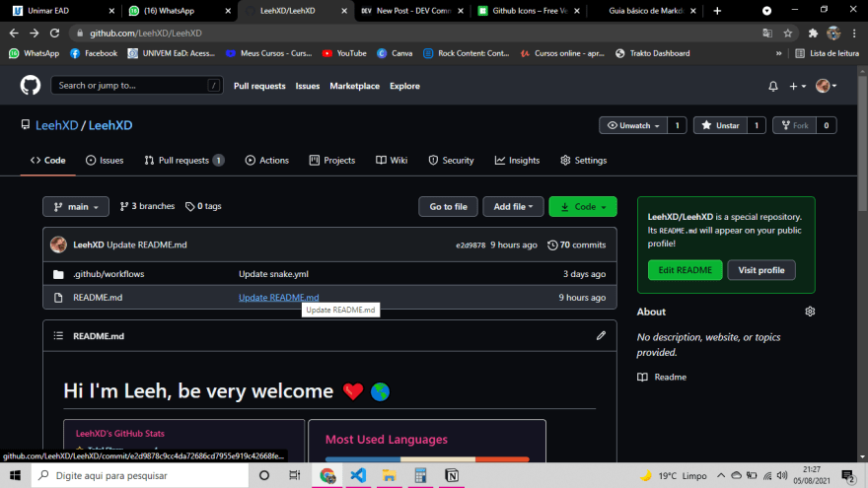Open the notifications bell
The width and height of the screenshot is (868, 488).
[772, 86]
